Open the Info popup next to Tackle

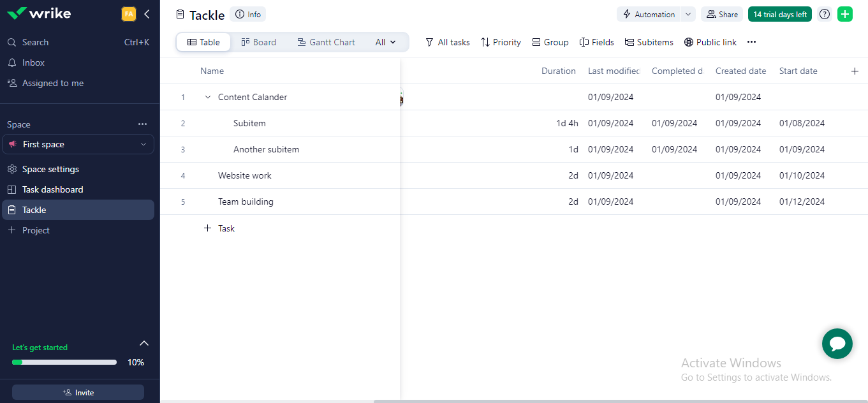pyautogui.click(x=247, y=13)
